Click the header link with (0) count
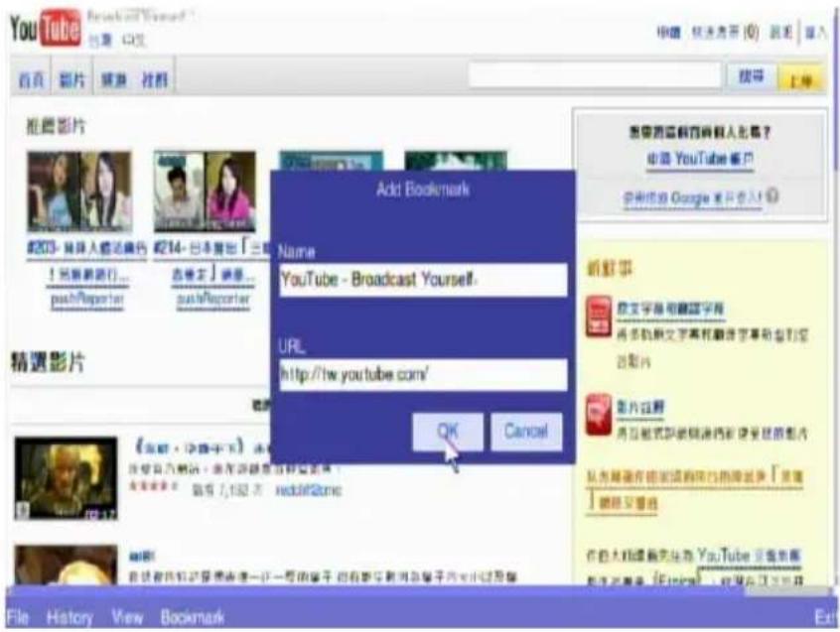Viewport: 840px width, 632px height. [725, 33]
